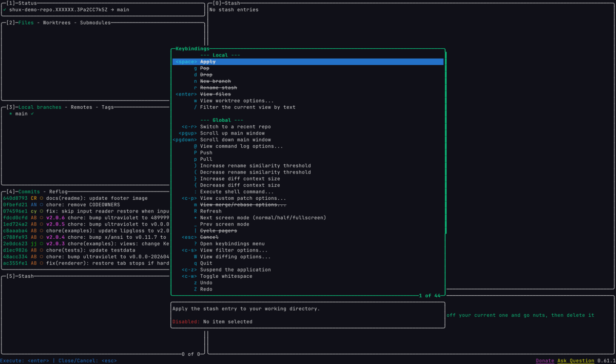Select Toggle whitespace entry
The width and height of the screenshot is (616, 364).
coord(308,276)
